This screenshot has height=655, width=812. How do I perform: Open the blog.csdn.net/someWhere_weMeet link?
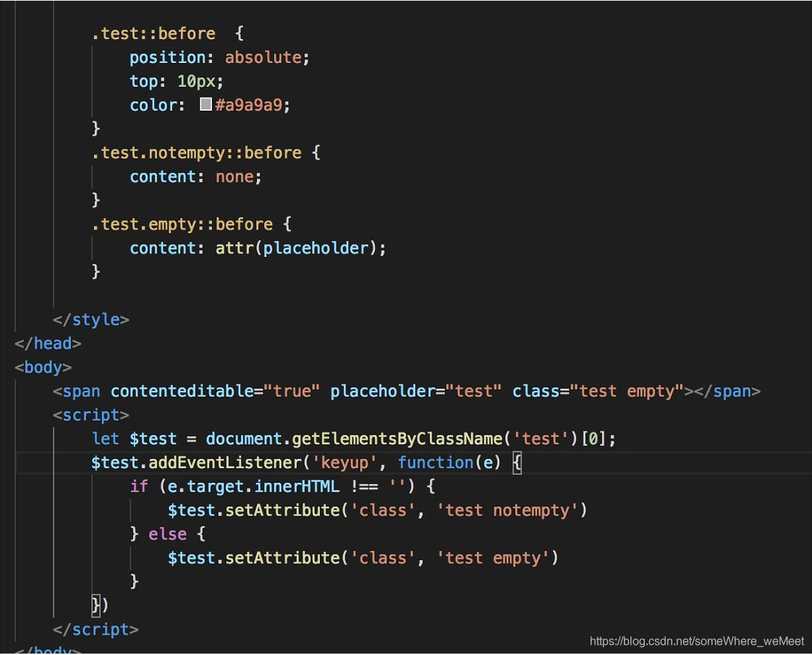click(x=695, y=640)
